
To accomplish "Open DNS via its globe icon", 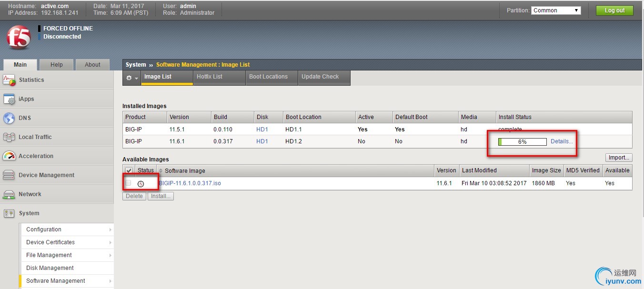I will (x=9, y=118).
